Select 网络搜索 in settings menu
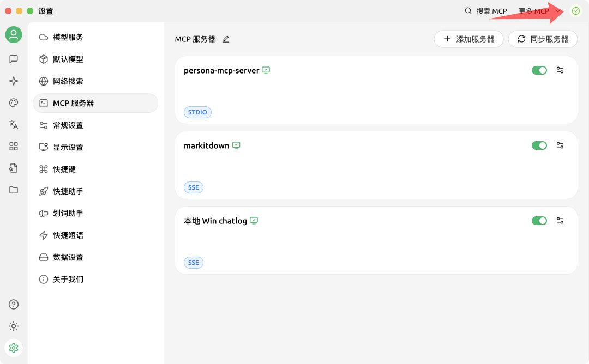 click(95, 81)
